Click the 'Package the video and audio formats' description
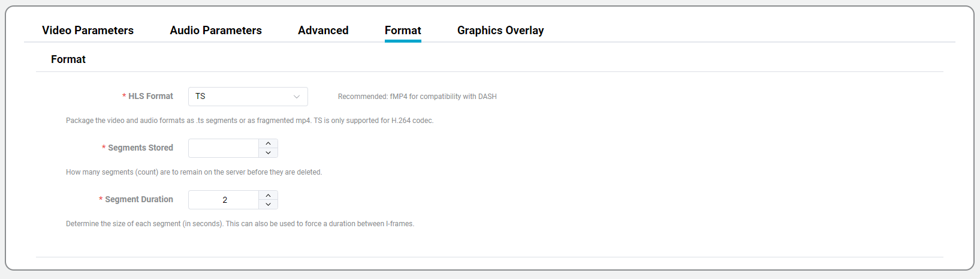 (x=249, y=121)
